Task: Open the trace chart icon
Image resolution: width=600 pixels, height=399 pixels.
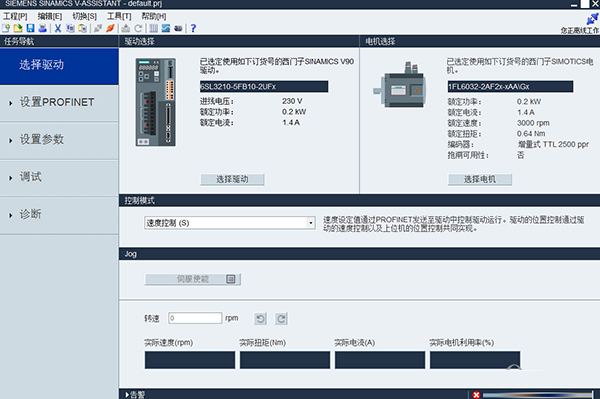Action: 166,28
